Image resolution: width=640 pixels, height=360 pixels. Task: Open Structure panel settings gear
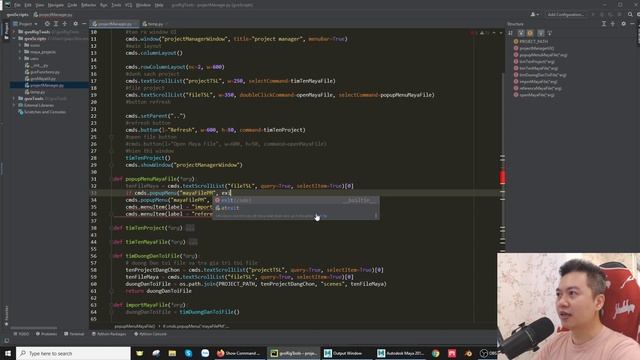tap(623, 24)
